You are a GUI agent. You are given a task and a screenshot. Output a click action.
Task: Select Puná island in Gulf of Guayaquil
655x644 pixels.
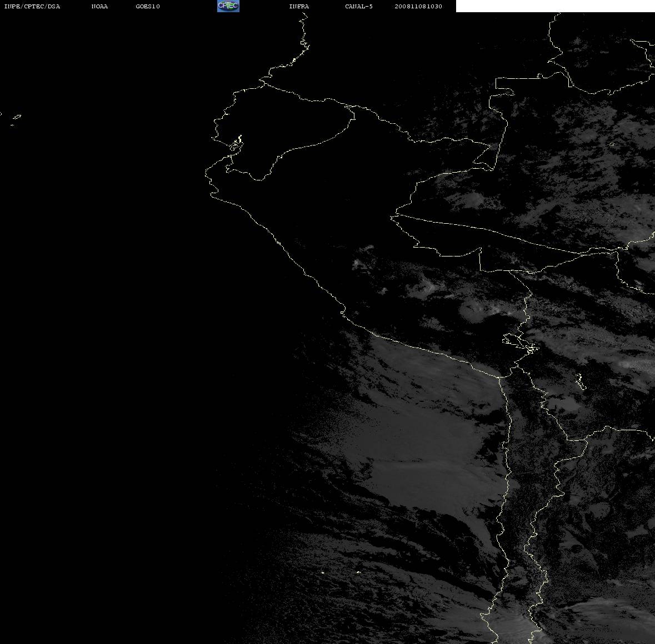(237, 144)
